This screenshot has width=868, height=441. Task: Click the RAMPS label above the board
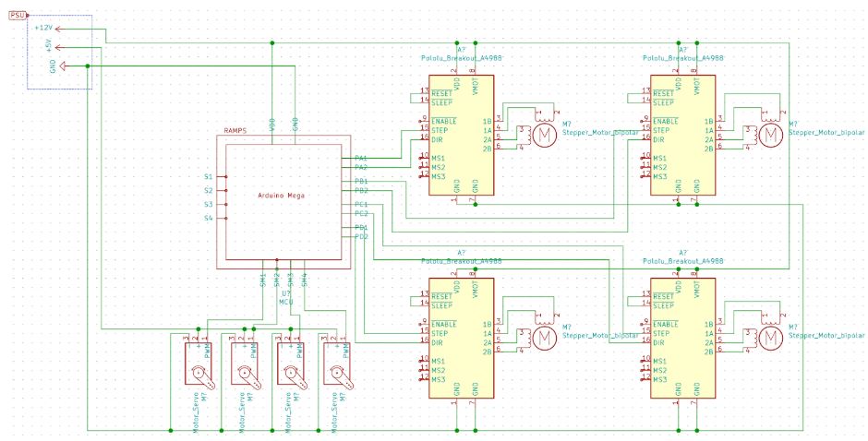pos(233,131)
